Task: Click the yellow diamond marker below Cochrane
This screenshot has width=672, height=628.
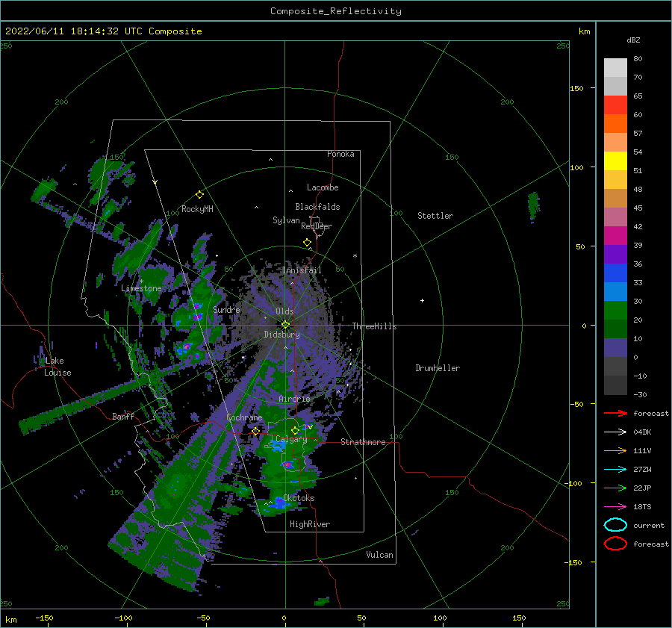Action: [x=256, y=431]
